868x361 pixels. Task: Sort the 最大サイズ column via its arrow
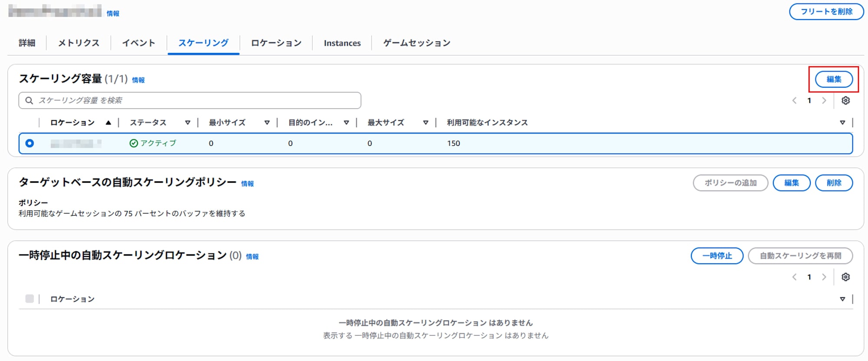click(x=426, y=123)
